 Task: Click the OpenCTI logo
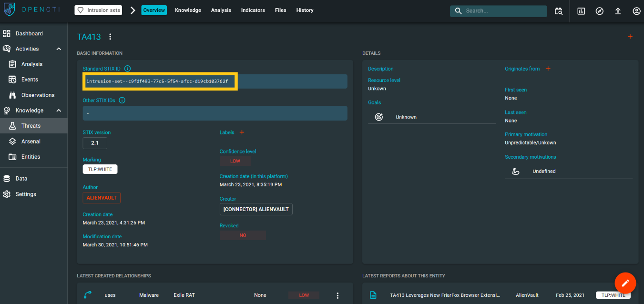click(31, 10)
